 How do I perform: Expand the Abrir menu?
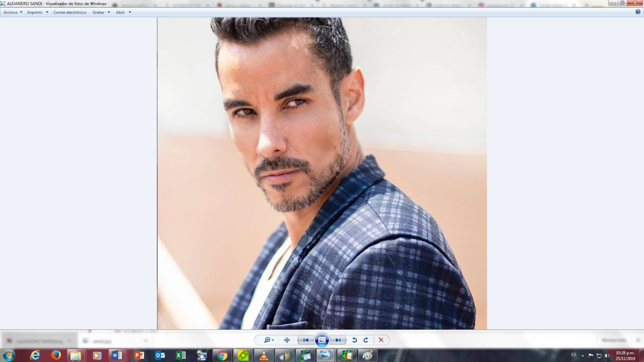click(x=123, y=12)
